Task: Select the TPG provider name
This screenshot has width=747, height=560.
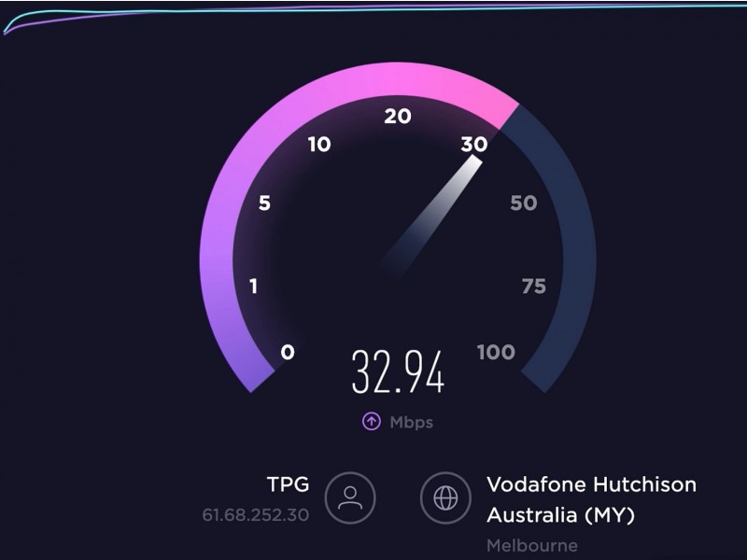Action: (288, 484)
